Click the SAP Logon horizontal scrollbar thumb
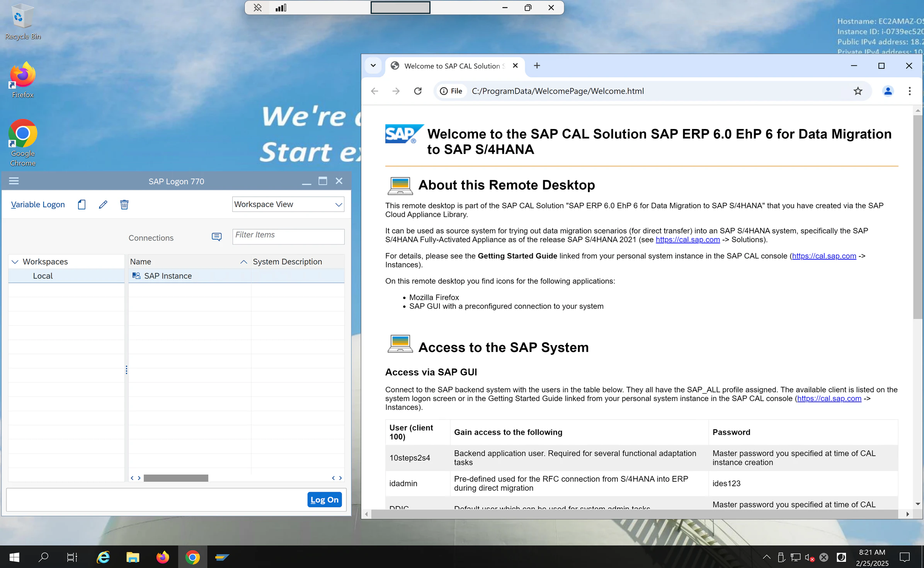Image resolution: width=924 pixels, height=568 pixels. (x=176, y=478)
